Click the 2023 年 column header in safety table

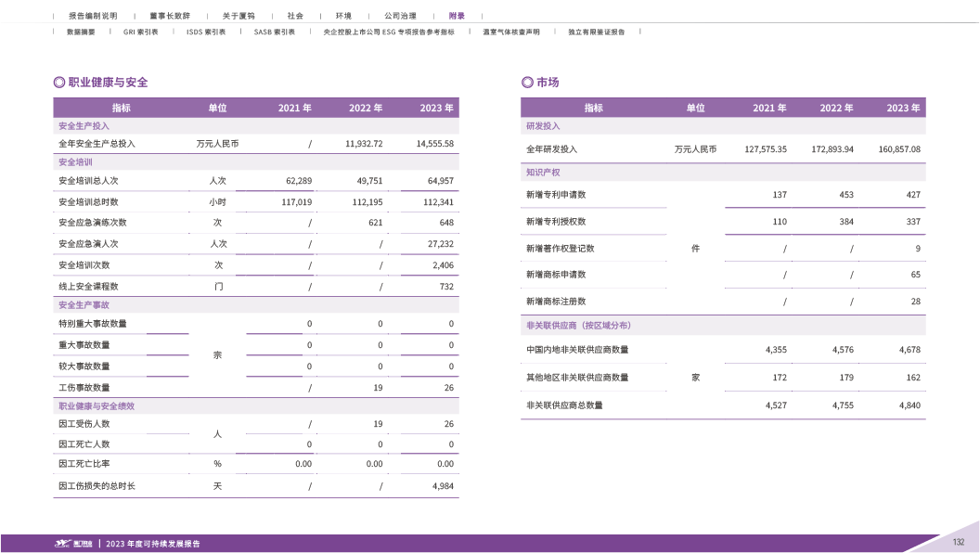pos(436,109)
